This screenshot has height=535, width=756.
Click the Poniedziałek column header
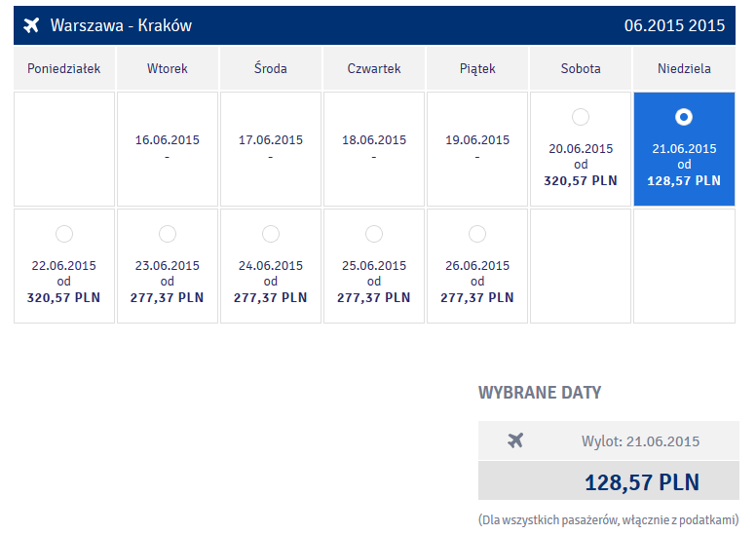[64, 68]
